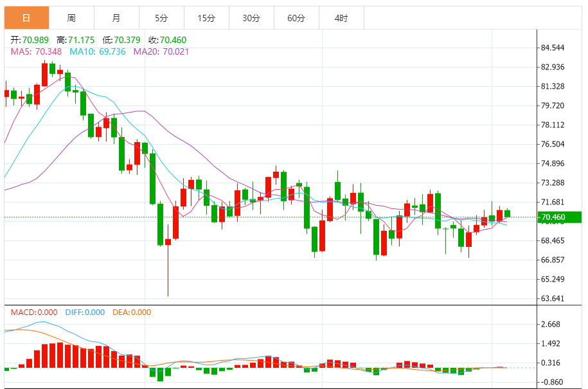The height and width of the screenshot is (389, 588).
Task: Click the 74.896 price axis label
Action: (553, 163)
